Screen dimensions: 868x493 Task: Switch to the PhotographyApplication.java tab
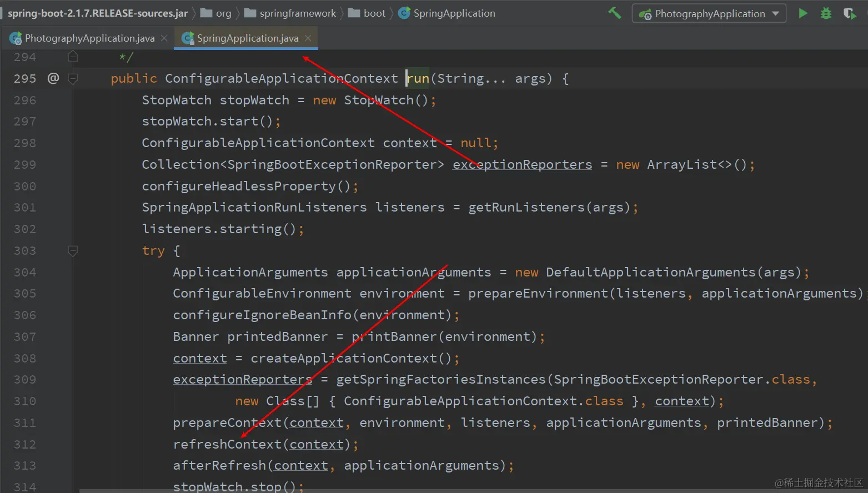89,38
